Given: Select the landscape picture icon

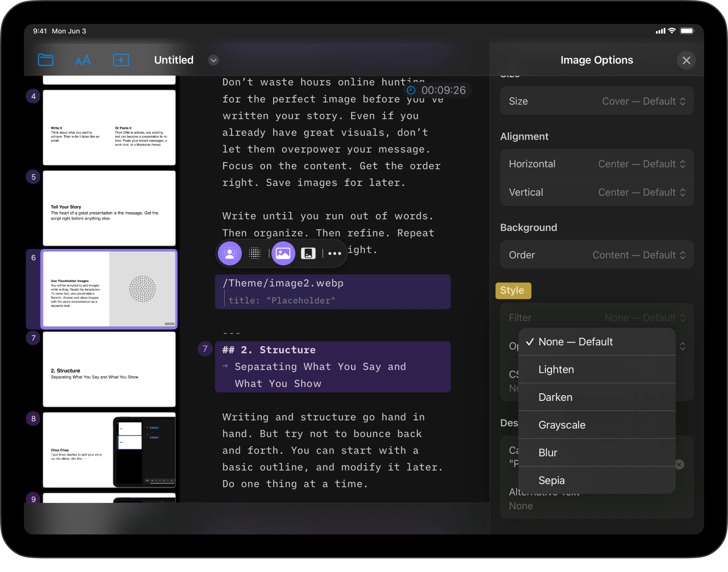Looking at the screenshot, I should tap(283, 253).
